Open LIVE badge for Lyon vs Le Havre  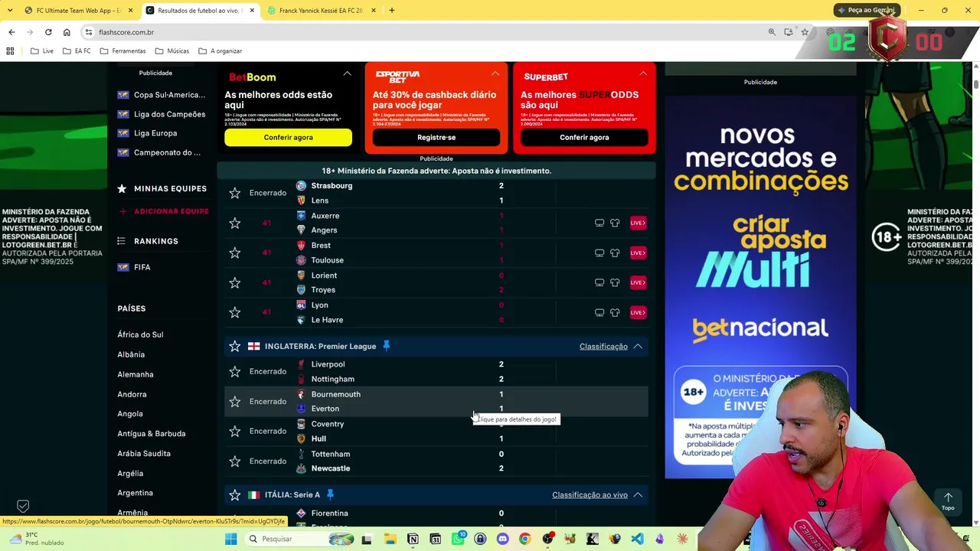(638, 312)
